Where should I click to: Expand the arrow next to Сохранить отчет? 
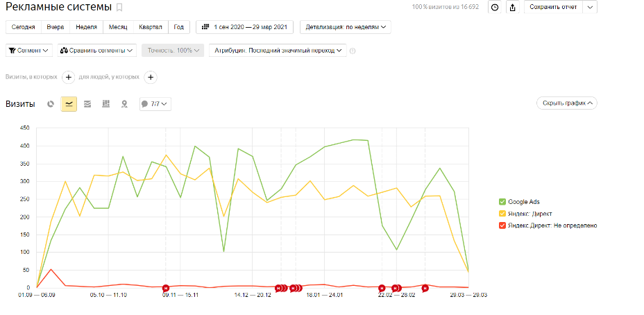[x=590, y=7]
